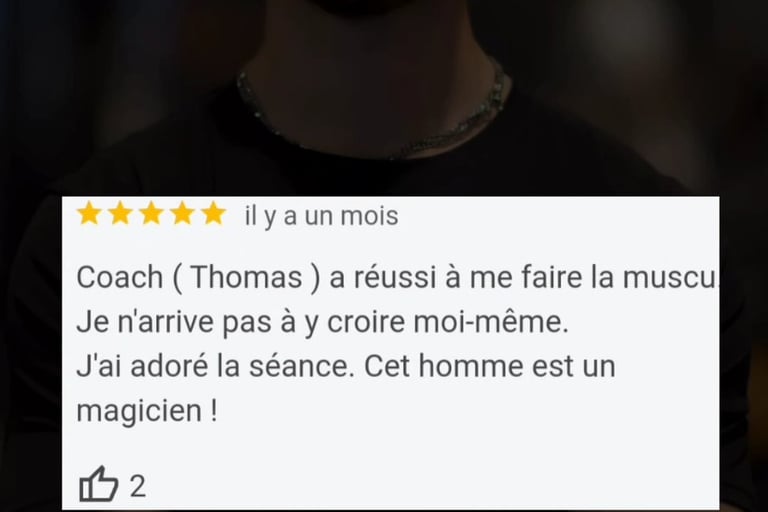
Task: Click the fifth yellow rating star
Action: 214,214
